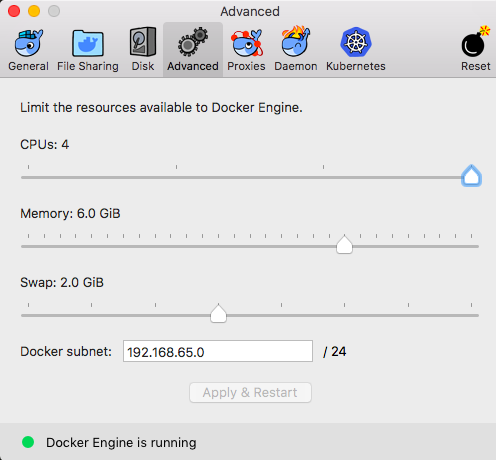Open the File Sharing folder icon
The height and width of the screenshot is (460, 496).
tap(88, 43)
